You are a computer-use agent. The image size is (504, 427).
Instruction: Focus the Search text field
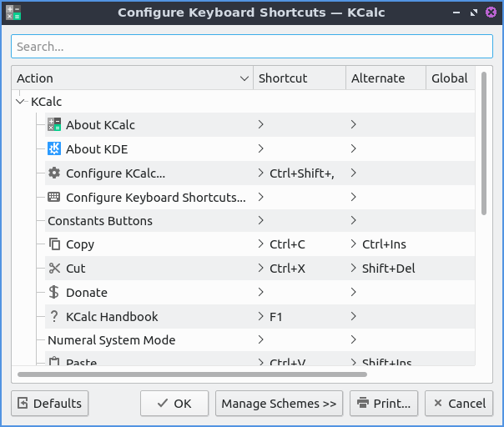pos(251,47)
